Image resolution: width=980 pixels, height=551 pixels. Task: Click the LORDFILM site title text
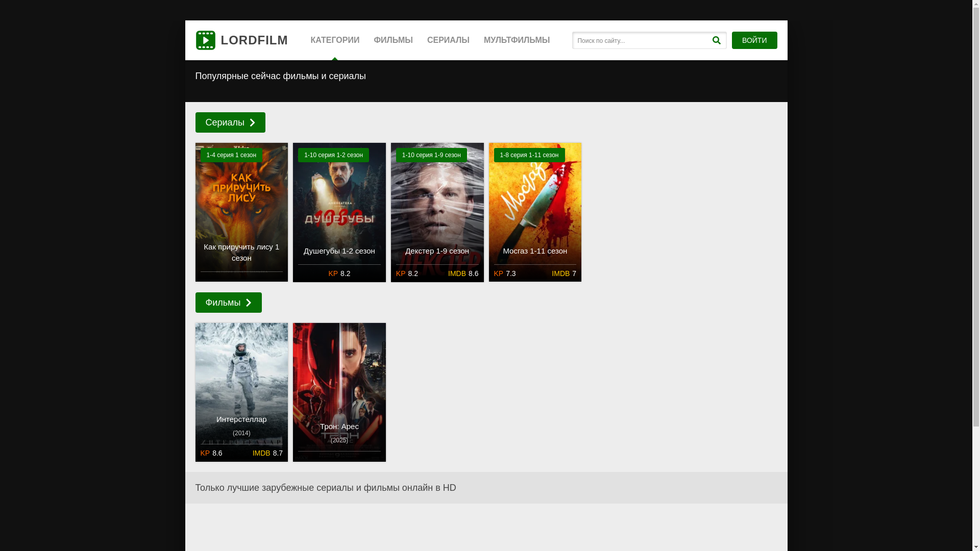click(254, 40)
